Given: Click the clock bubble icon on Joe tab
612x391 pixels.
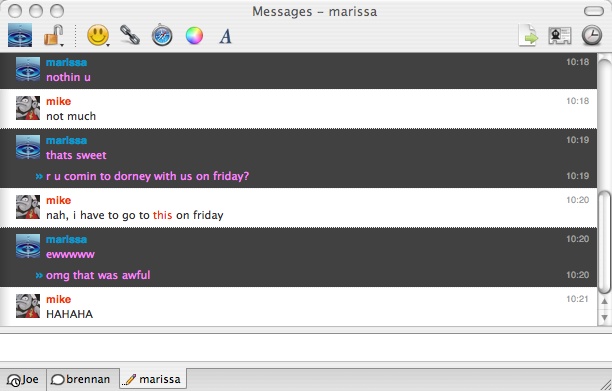Looking at the screenshot, I should coord(14,380).
